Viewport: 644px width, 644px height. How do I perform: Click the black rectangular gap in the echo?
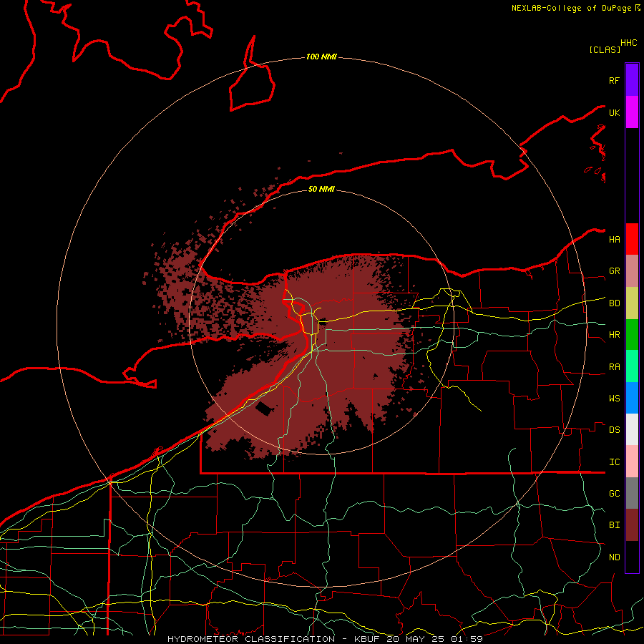tap(265, 409)
